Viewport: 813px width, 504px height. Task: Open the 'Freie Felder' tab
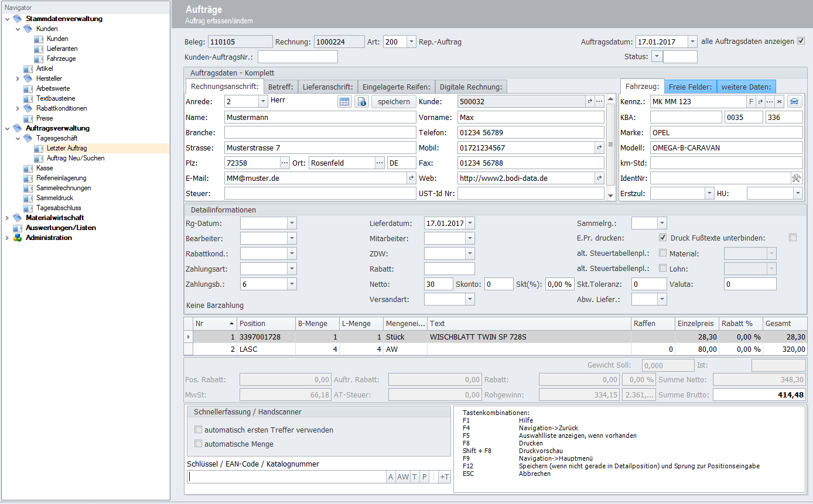click(690, 87)
